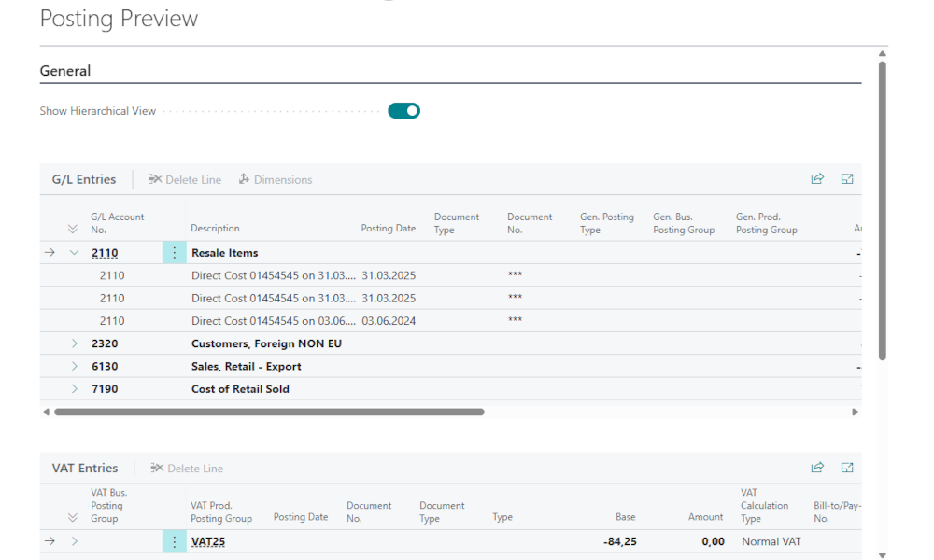This screenshot has width=934, height=560.
Task: Click the VAT Bus. Posting Group header
Action: (109, 505)
